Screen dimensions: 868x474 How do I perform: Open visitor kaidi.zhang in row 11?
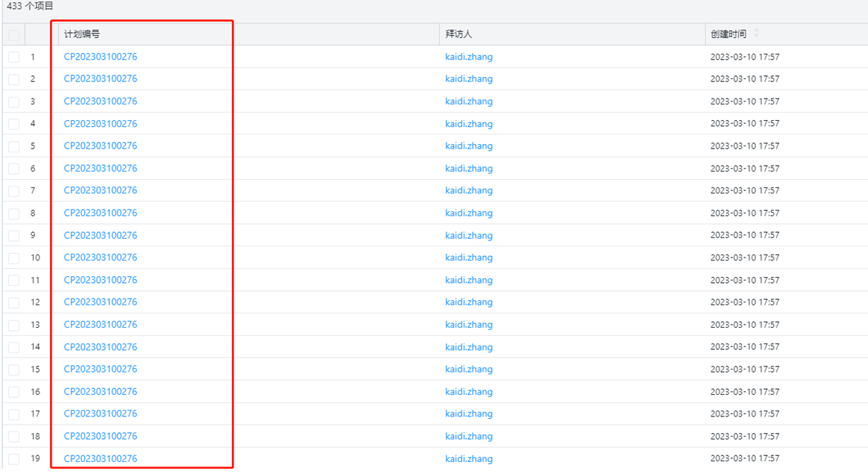click(469, 280)
